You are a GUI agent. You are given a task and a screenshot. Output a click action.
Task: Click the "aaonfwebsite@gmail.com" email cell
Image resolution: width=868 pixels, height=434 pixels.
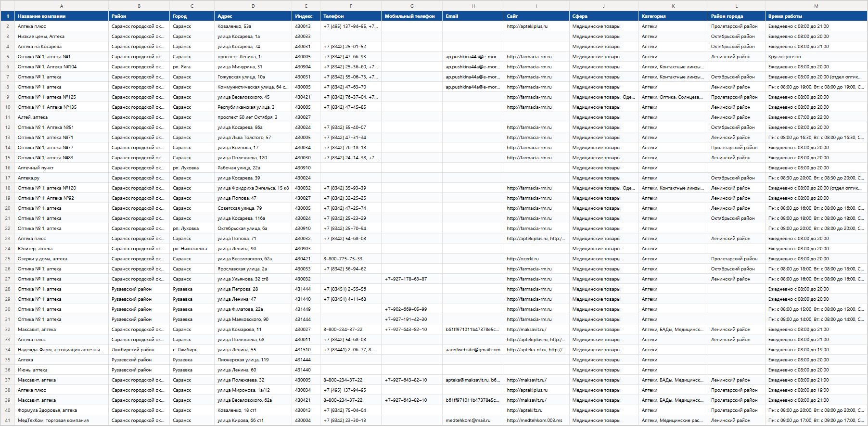click(x=473, y=349)
